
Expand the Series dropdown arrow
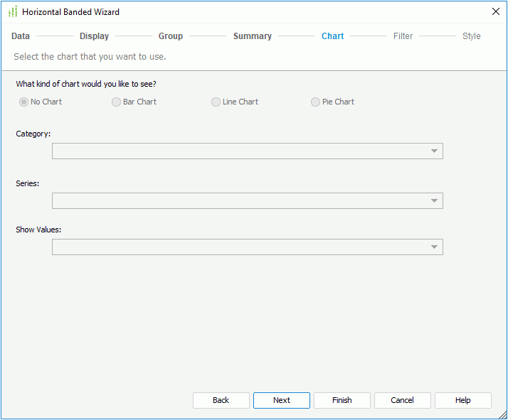click(x=434, y=201)
